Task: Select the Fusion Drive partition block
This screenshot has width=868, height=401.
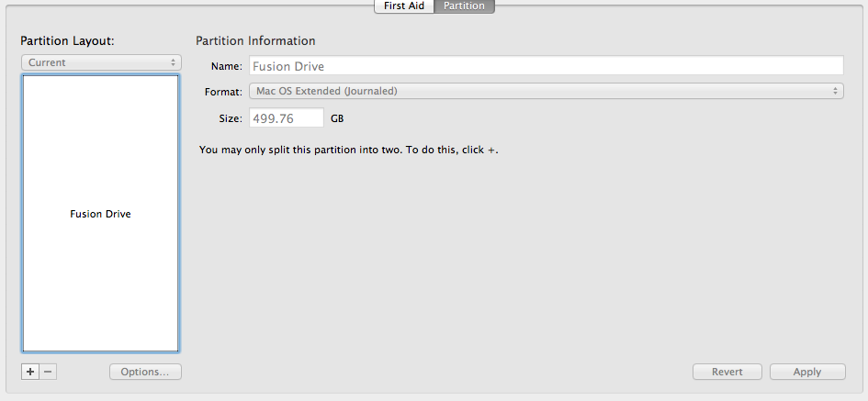Action: 101,214
